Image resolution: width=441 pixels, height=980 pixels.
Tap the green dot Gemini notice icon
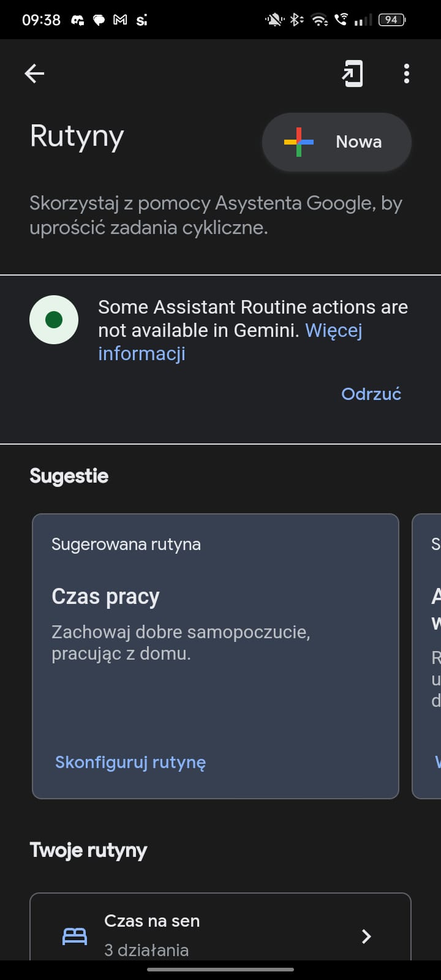point(54,319)
